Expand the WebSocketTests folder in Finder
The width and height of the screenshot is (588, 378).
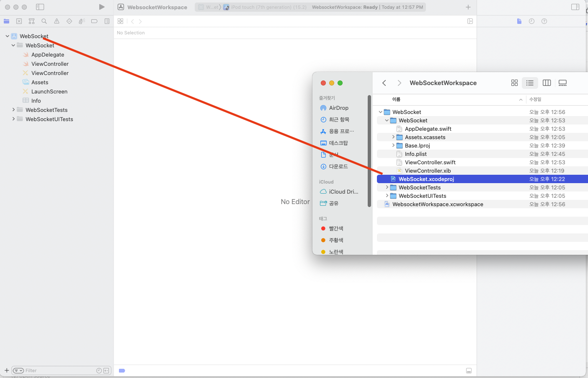(387, 187)
